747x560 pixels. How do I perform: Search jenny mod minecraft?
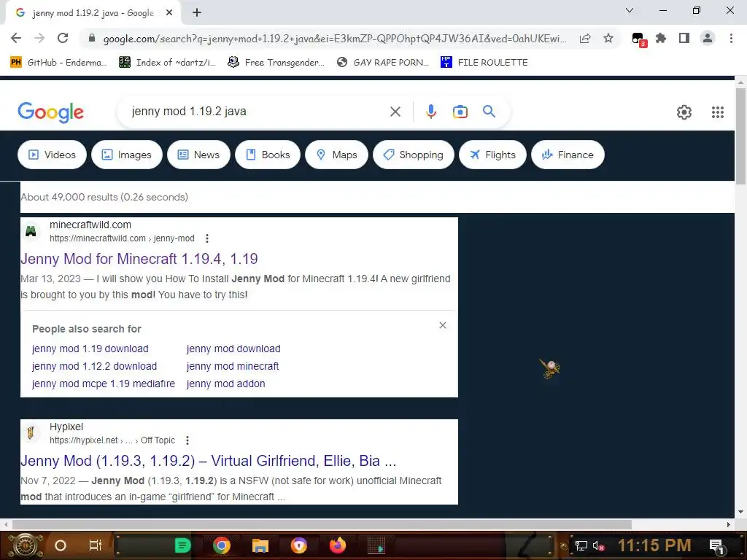[x=233, y=366]
